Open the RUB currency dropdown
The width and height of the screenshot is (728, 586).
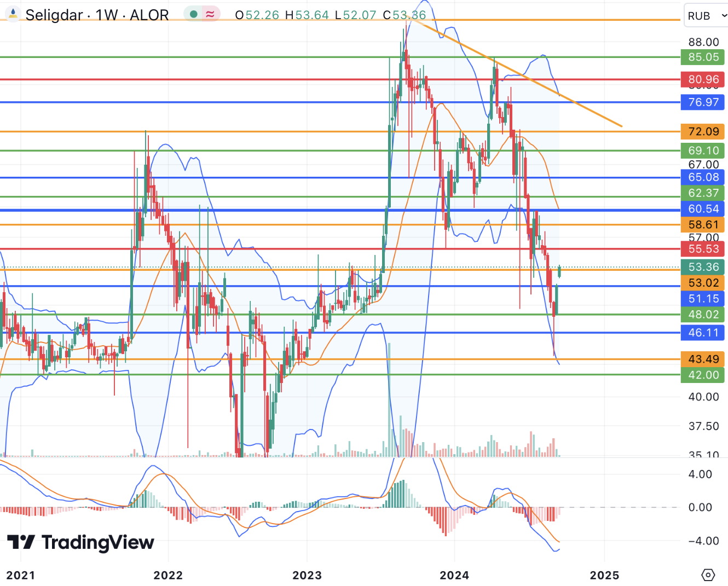pyautogui.click(x=706, y=16)
